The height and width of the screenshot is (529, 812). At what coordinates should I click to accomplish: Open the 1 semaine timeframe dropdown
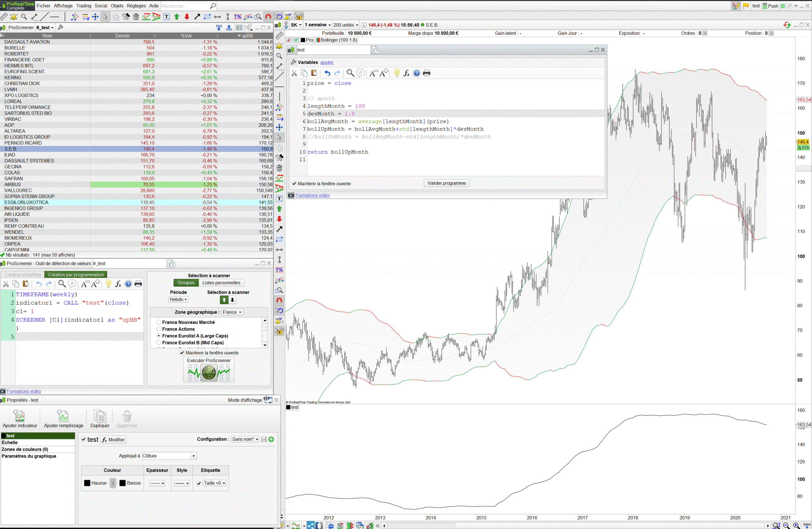click(318, 25)
